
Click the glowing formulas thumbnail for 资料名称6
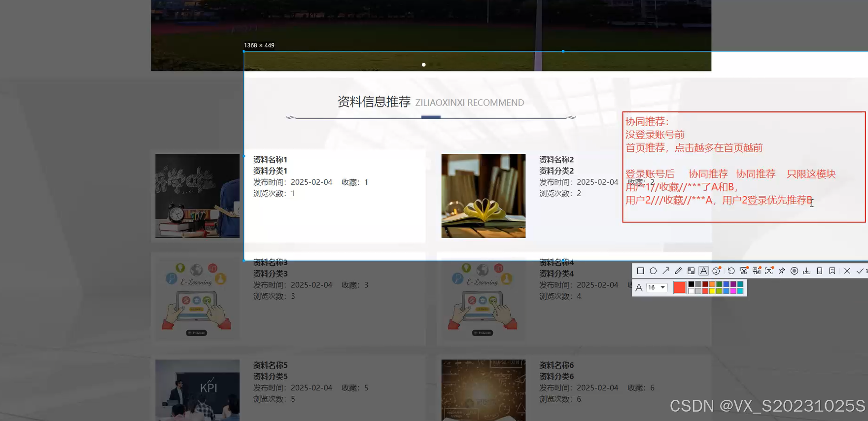484,390
